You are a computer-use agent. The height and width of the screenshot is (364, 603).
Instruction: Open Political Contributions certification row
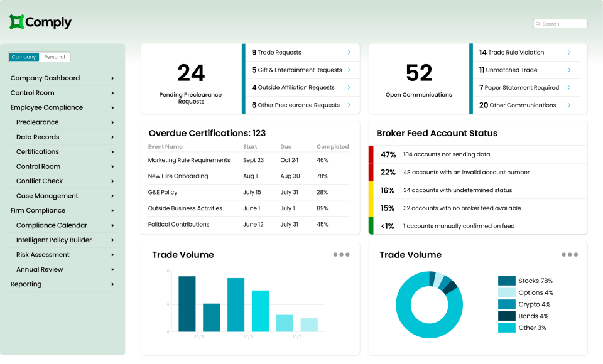pyautogui.click(x=178, y=225)
